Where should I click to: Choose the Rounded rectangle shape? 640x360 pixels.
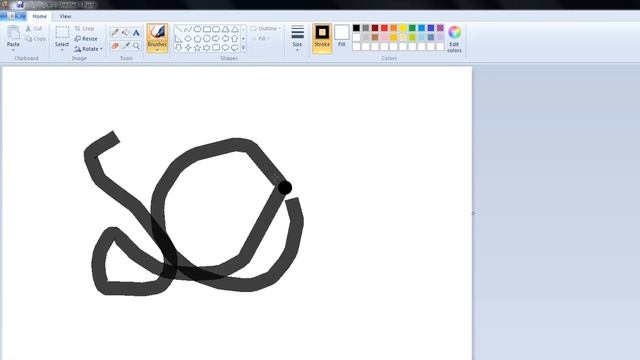216,29
